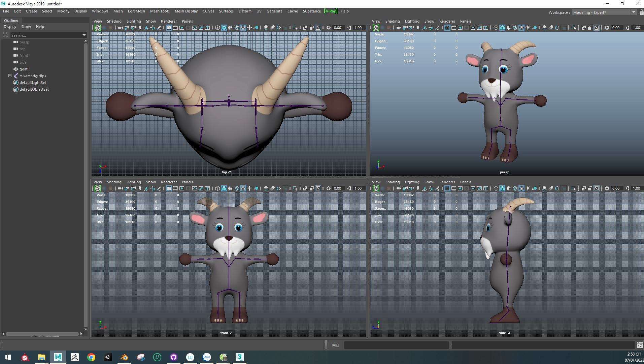Click the MEL command input line
This screenshot has height=364, width=644.
tap(396, 345)
